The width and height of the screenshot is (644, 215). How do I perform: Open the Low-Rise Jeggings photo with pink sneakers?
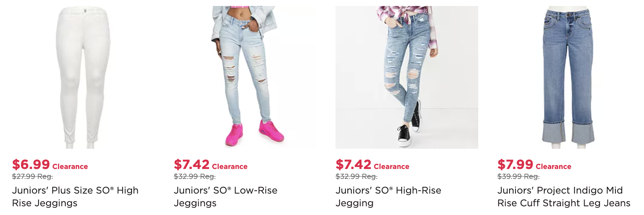(245, 77)
